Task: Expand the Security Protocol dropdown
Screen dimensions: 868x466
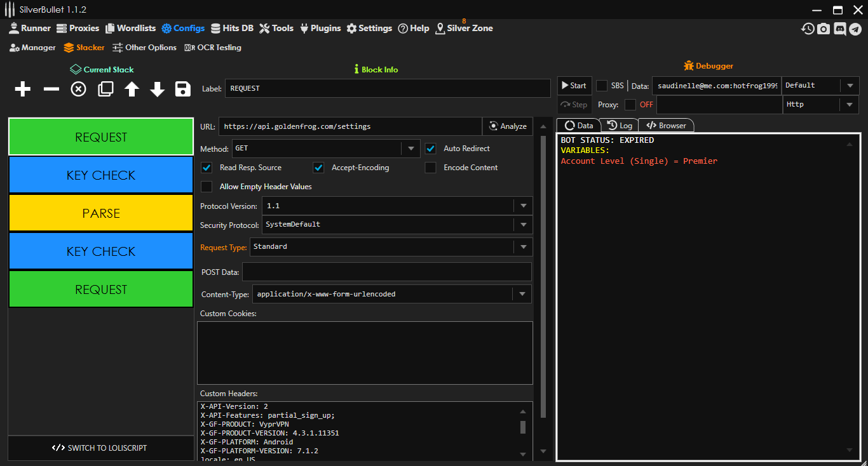Action: click(x=397, y=225)
